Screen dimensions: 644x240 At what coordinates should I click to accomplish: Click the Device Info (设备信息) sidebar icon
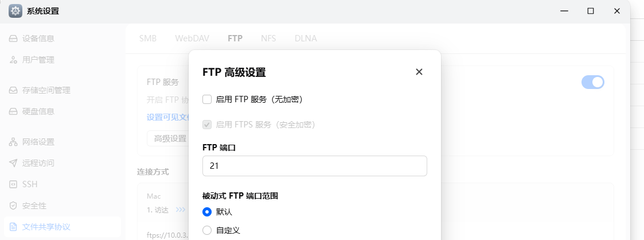[13, 39]
